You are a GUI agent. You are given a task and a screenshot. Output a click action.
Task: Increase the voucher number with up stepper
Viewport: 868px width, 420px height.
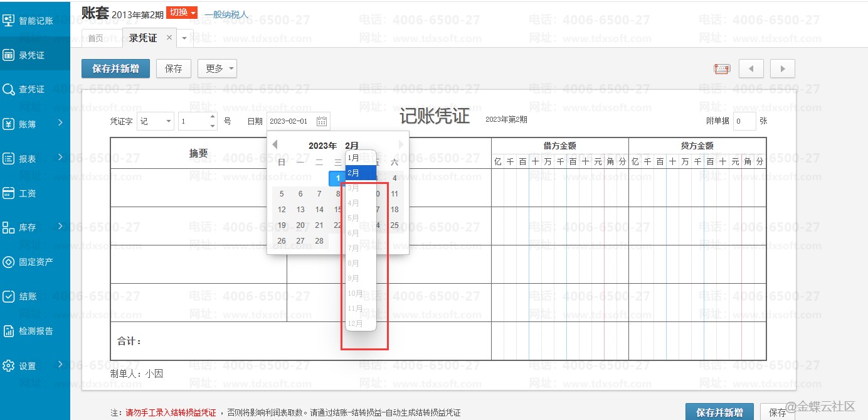point(213,117)
